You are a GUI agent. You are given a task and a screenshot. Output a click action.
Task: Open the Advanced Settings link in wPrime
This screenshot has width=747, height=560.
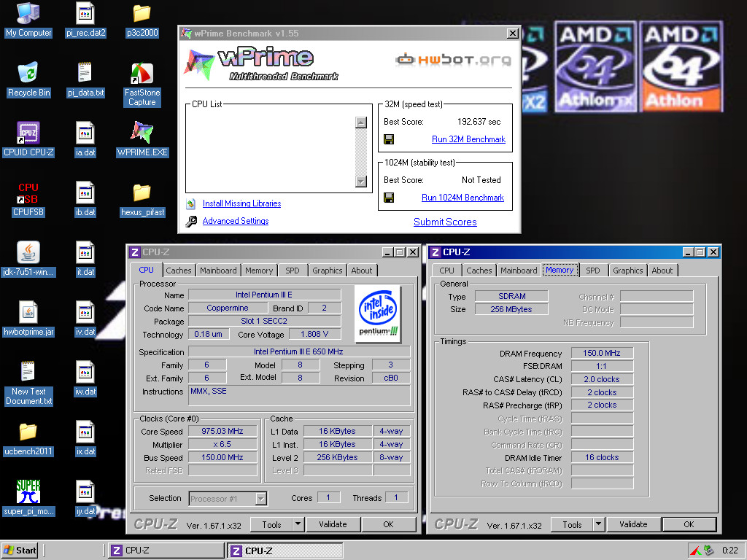236,221
